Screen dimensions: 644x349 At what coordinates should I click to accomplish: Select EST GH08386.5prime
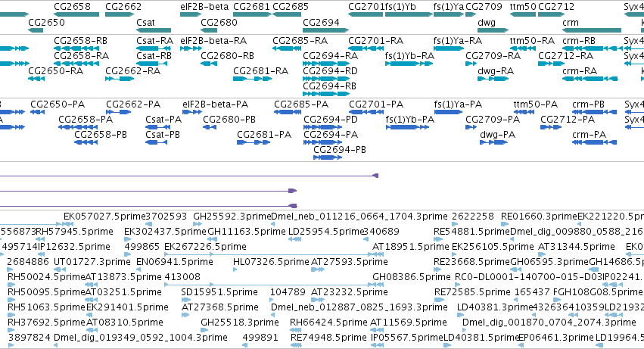[411, 277]
